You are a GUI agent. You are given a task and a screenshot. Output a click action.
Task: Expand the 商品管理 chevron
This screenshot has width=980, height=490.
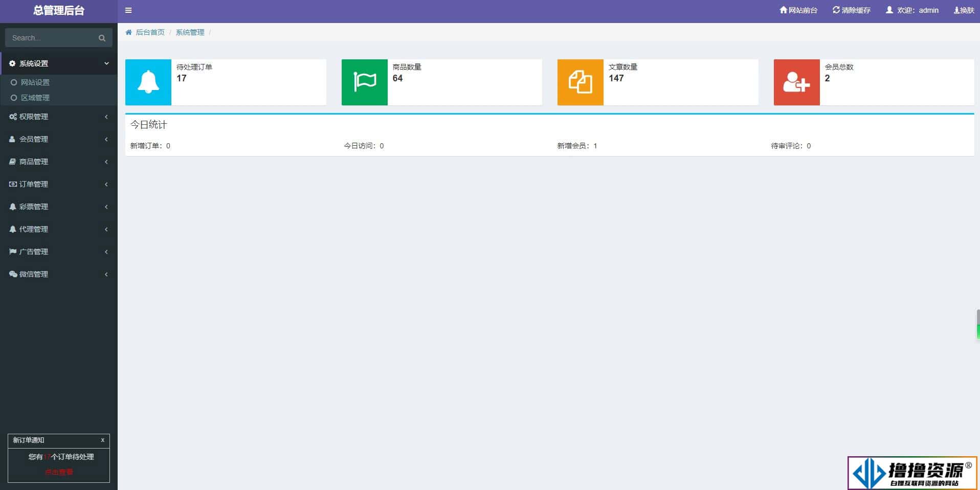tap(106, 162)
